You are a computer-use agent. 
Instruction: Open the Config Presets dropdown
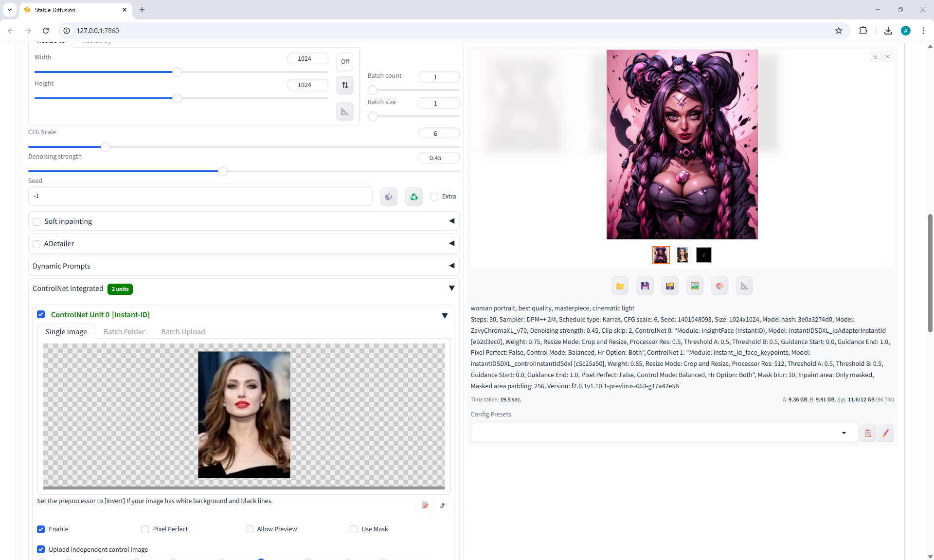844,433
